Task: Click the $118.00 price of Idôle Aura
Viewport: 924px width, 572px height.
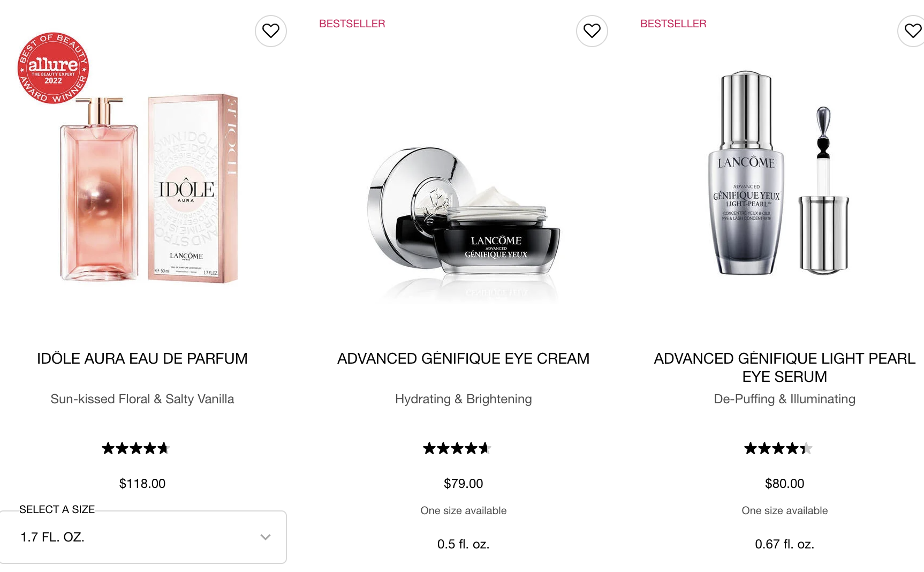Action: pos(142,484)
